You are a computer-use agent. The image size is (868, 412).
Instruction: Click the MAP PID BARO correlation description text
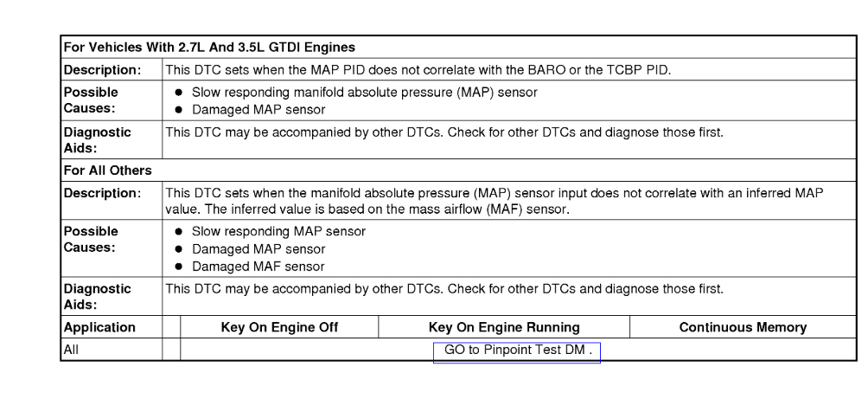tap(417, 69)
